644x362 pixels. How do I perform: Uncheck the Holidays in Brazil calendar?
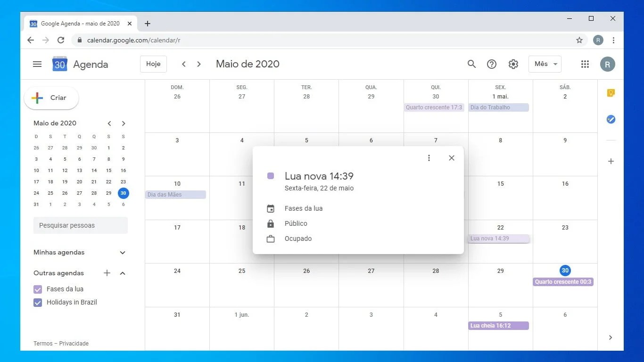click(38, 302)
